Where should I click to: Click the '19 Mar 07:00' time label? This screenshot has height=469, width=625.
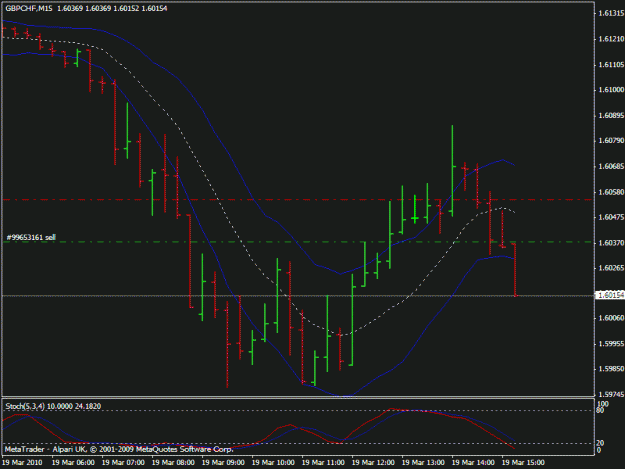pyautogui.click(x=123, y=463)
